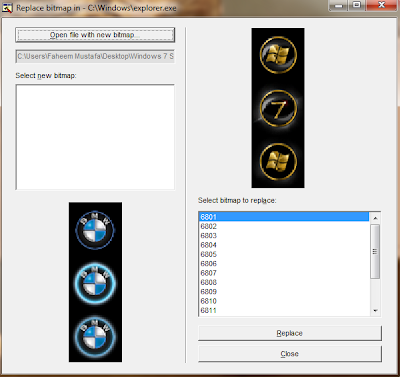This screenshot has width=400, height=377.
Task: Click inside the Select new bitmap listbox
Action: [x=95, y=137]
